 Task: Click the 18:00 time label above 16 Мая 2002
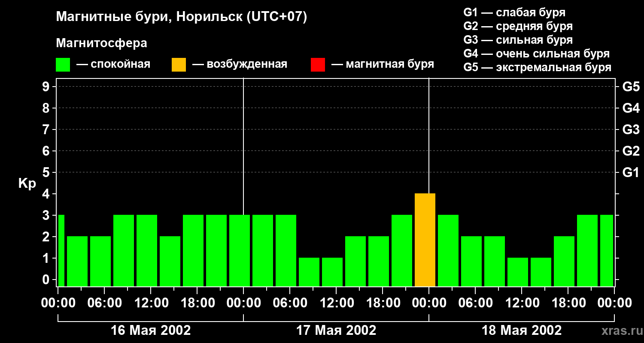point(197,303)
